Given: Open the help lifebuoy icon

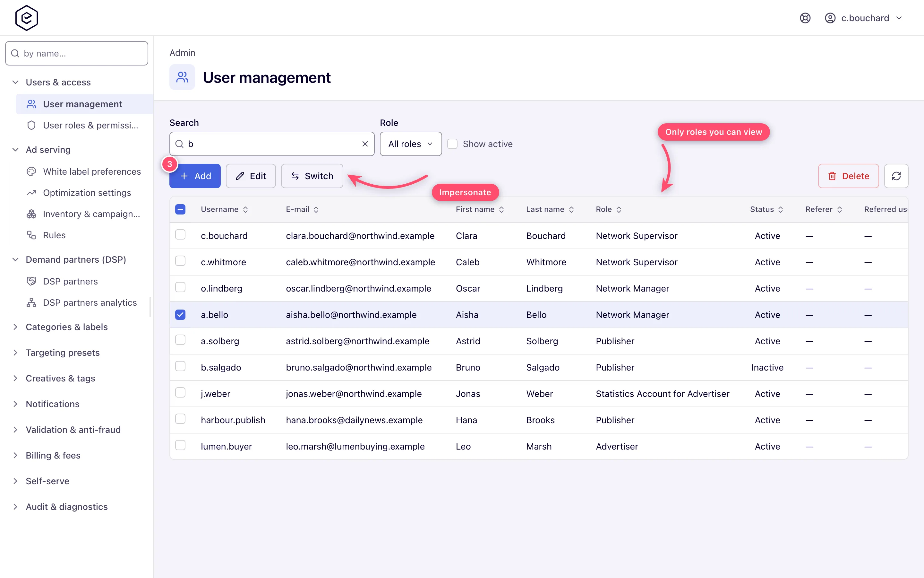Looking at the screenshot, I should pyautogui.click(x=805, y=18).
